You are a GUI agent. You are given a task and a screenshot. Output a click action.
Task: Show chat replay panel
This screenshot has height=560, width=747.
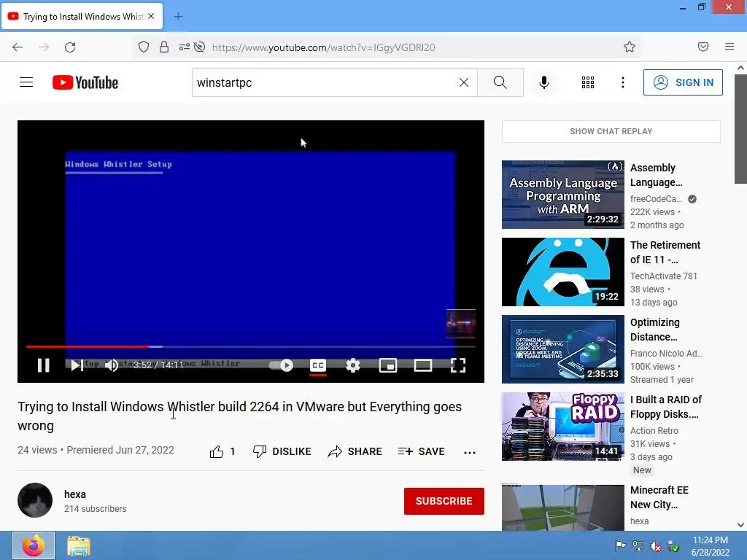(x=611, y=131)
